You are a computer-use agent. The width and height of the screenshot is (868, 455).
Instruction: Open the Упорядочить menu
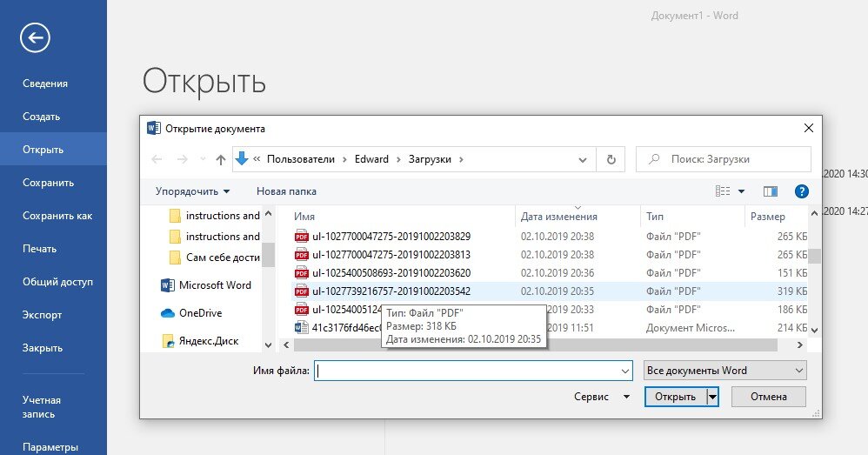192,191
